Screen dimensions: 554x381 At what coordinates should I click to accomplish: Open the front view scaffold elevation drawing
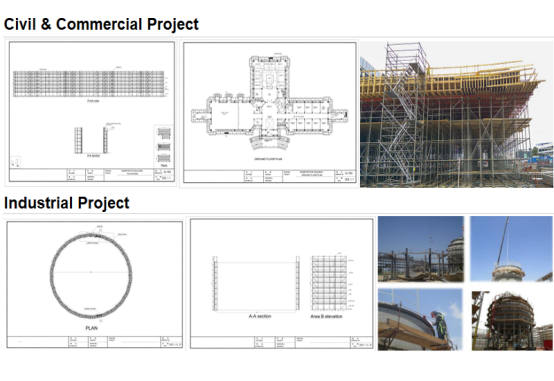[x=92, y=112]
